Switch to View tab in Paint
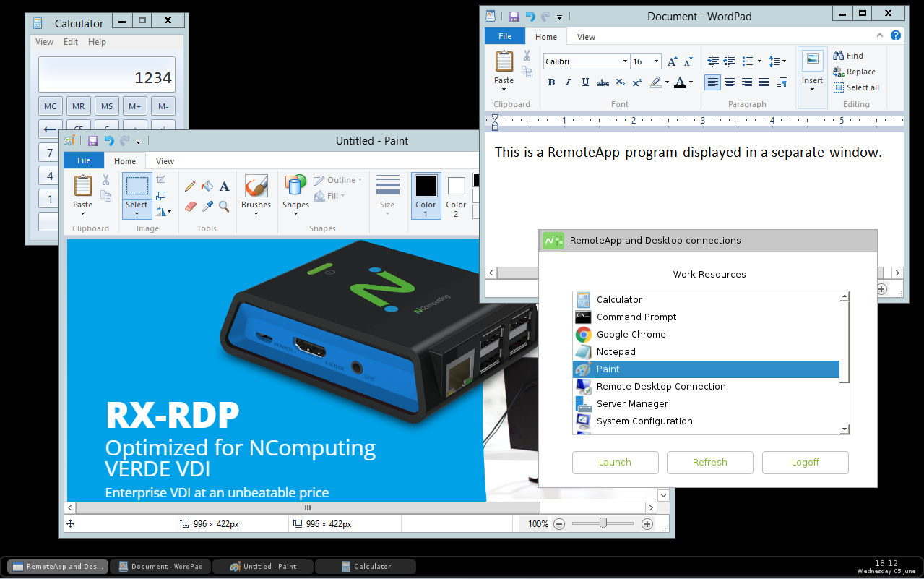The image size is (924, 579). [165, 161]
